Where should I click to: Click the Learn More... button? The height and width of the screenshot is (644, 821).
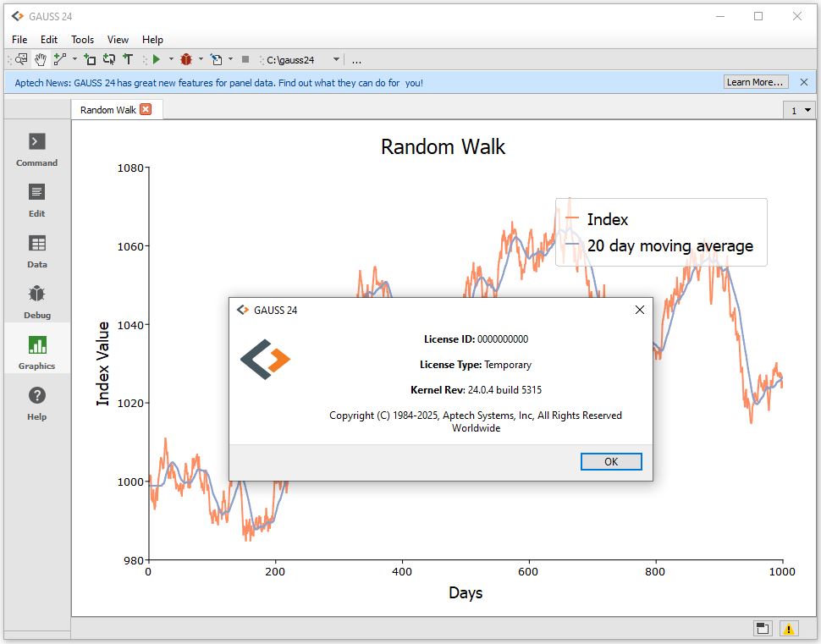click(x=756, y=82)
